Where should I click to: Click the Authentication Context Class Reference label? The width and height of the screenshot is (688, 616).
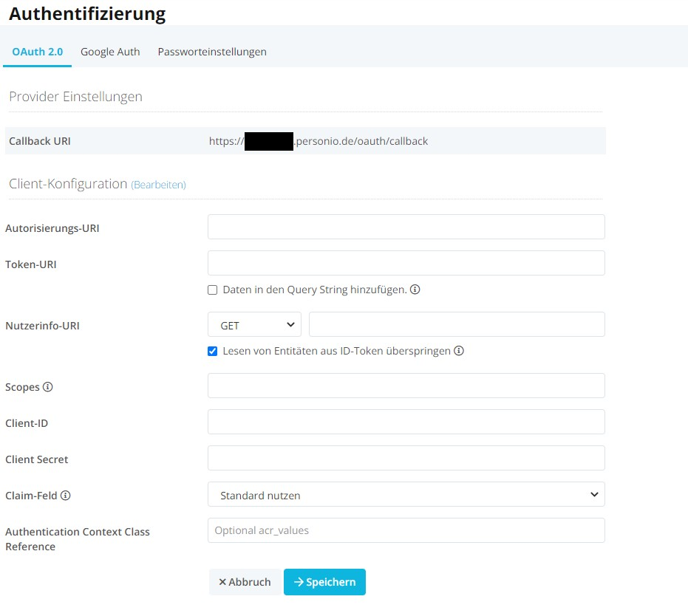(77, 539)
